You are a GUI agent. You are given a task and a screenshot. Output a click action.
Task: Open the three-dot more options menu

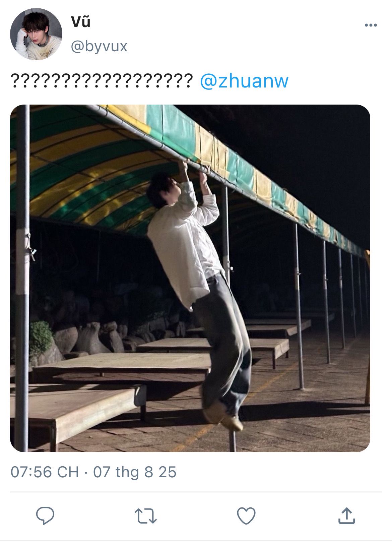tap(371, 25)
